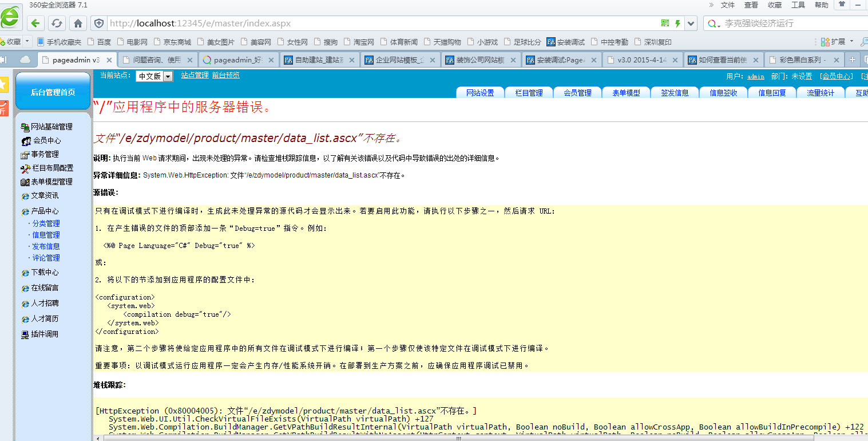The width and height of the screenshot is (868, 441).
Task: Click the 站点管理 link
Action: click(x=195, y=75)
